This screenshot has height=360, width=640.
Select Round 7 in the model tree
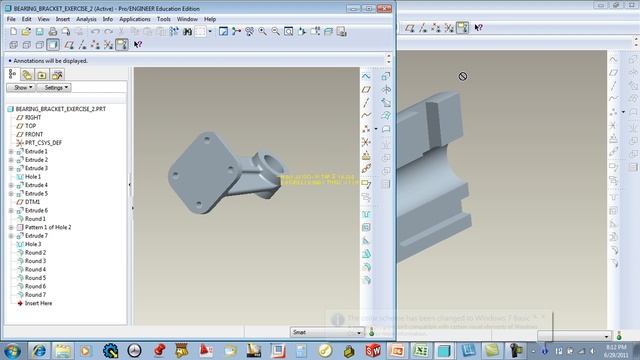[x=35, y=295]
